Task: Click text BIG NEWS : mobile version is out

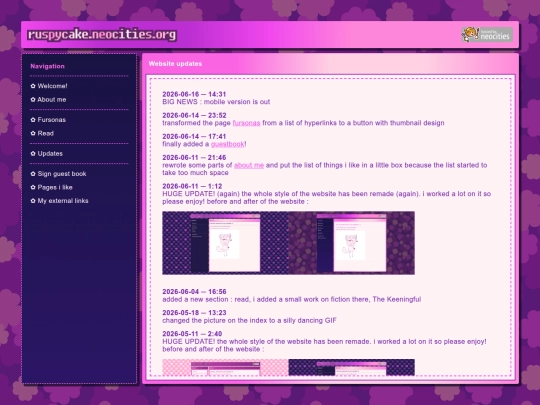Action: (216, 102)
